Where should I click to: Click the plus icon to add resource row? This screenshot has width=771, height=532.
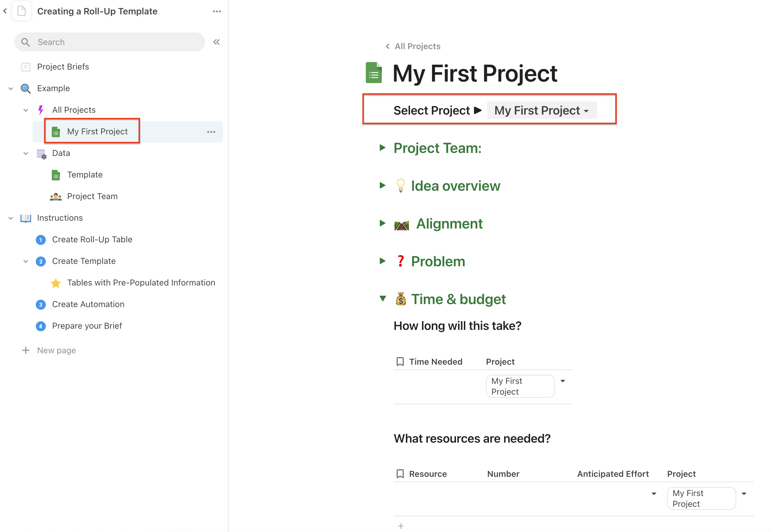pos(400,526)
